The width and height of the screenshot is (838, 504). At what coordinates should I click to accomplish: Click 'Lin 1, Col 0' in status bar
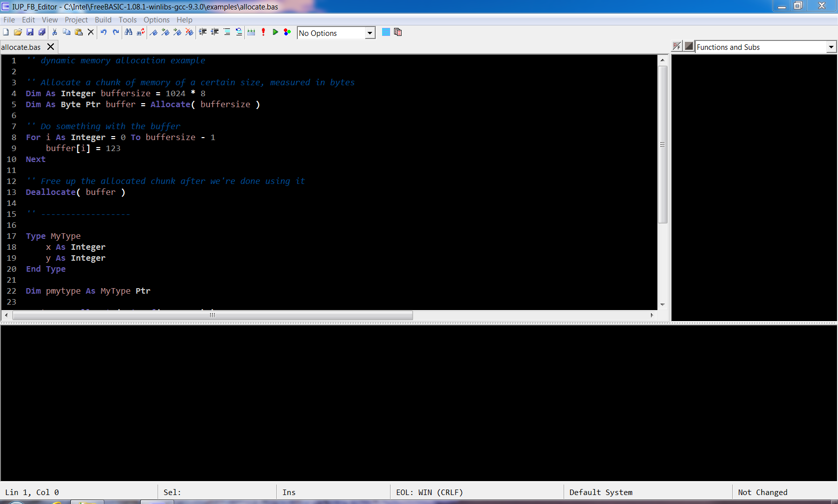[x=32, y=492]
